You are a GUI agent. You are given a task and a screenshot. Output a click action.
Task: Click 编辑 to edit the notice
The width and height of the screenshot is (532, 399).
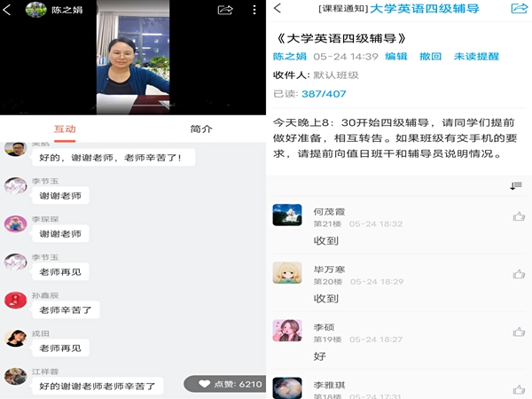[396, 57]
